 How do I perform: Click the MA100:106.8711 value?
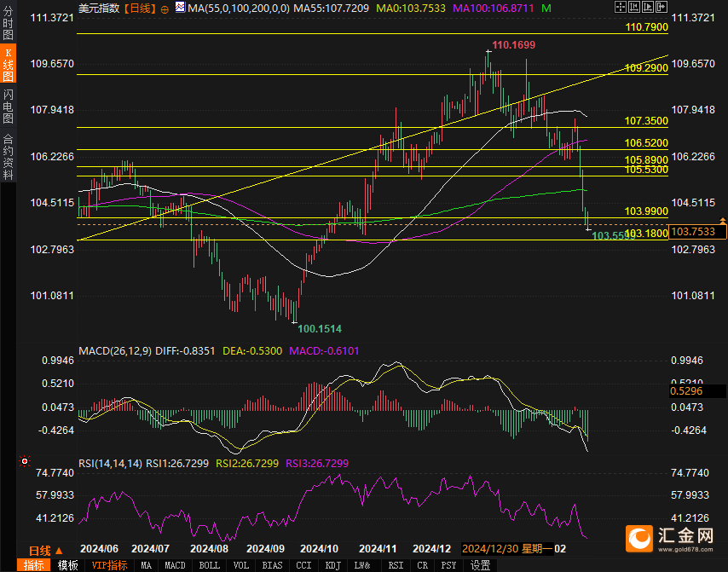(493, 9)
